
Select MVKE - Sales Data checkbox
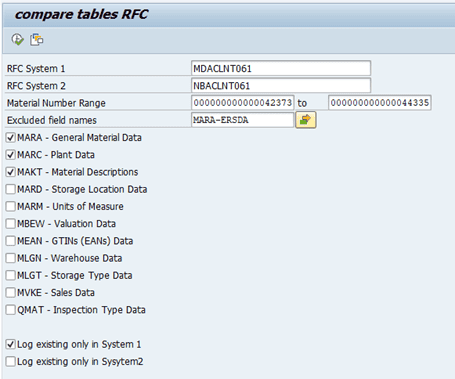coord(11,293)
